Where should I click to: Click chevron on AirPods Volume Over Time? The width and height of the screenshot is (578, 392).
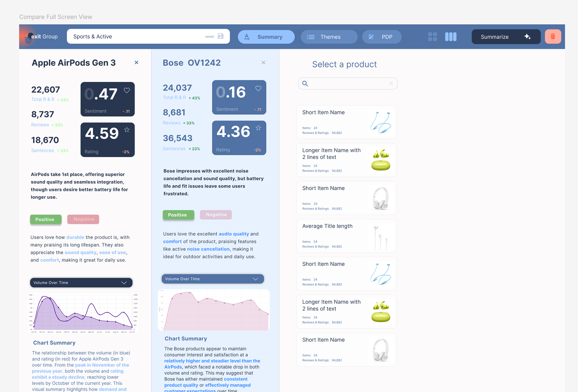(124, 282)
